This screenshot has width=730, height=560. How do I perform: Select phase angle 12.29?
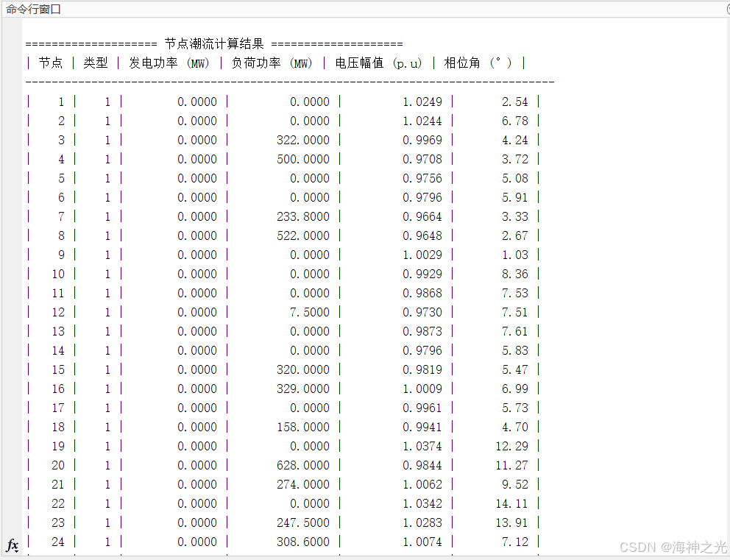pos(511,446)
